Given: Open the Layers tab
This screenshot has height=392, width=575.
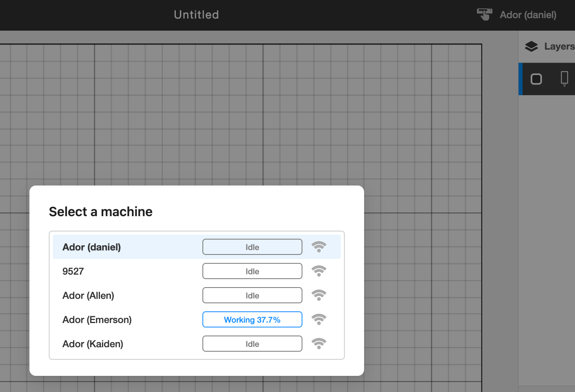Looking at the screenshot, I should pos(549,46).
